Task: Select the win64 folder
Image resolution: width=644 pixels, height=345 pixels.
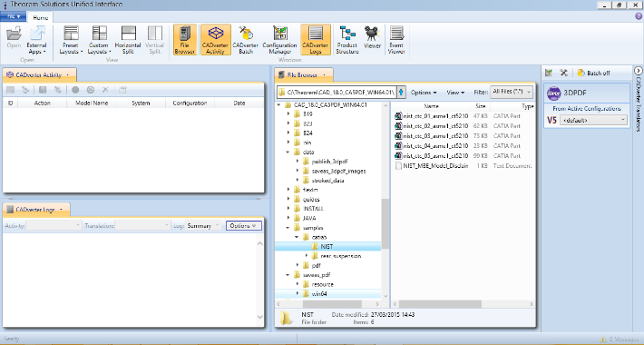Action: [x=319, y=293]
